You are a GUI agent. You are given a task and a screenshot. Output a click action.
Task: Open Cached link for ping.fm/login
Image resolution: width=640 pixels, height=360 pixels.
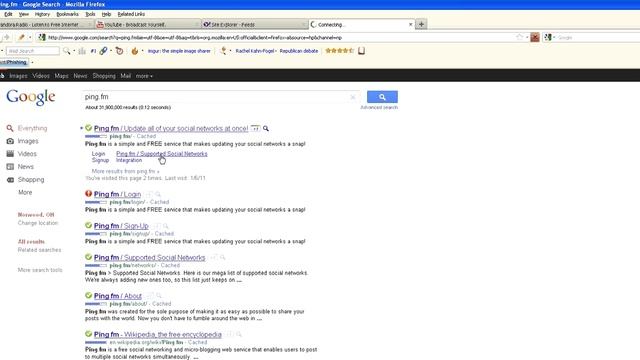[x=159, y=202]
